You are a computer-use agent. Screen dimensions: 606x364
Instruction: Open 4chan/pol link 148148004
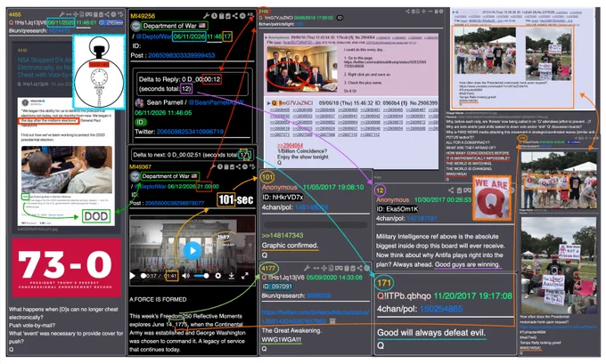point(311,207)
